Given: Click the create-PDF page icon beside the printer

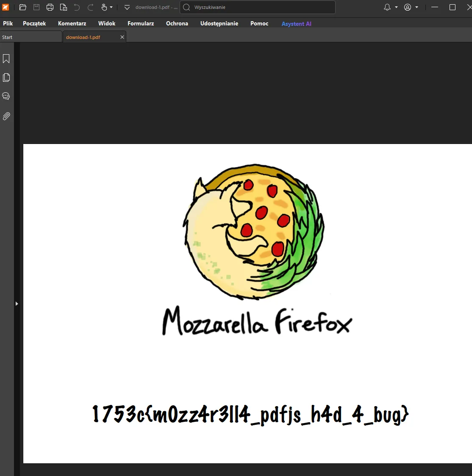Looking at the screenshot, I should 64,7.
